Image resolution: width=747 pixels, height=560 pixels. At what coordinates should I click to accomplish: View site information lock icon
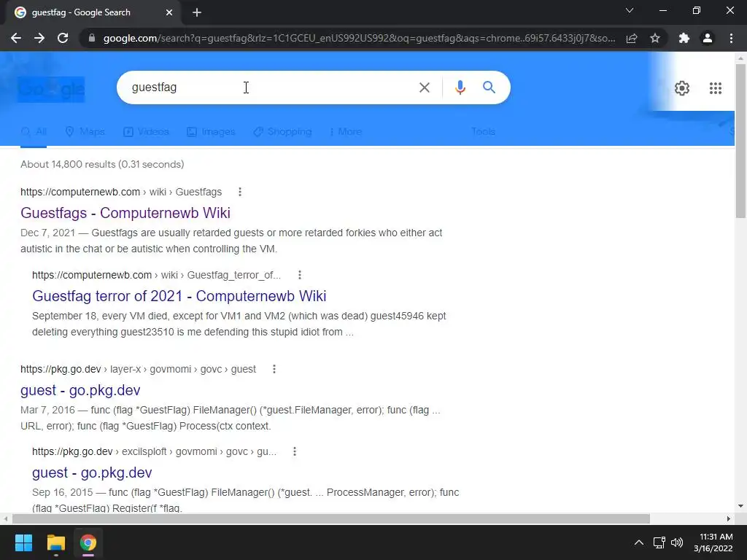click(92, 38)
